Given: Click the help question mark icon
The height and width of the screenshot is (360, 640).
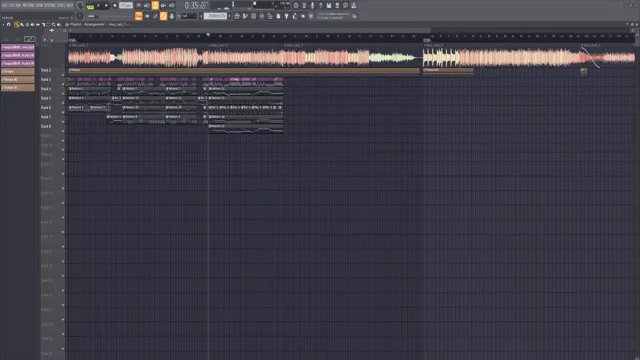Looking at the screenshot, I should click(320, 5).
